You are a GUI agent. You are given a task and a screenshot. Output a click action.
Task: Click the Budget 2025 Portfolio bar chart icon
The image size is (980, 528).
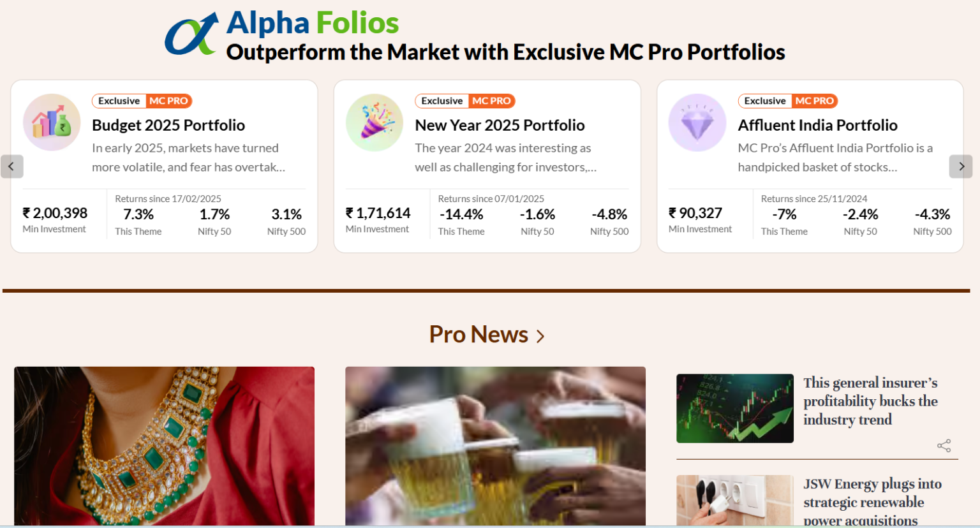52,122
